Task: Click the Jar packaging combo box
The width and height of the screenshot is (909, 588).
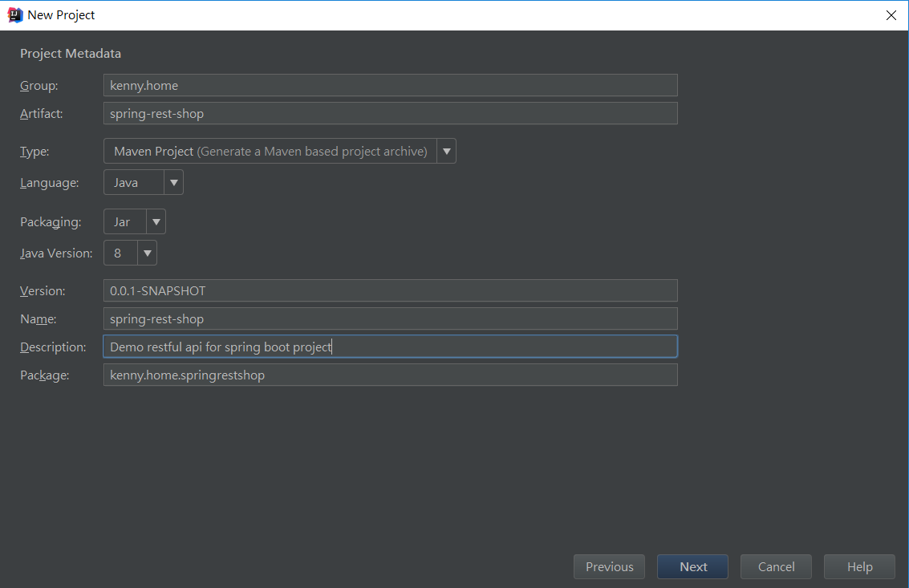Action: pyautogui.click(x=125, y=222)
